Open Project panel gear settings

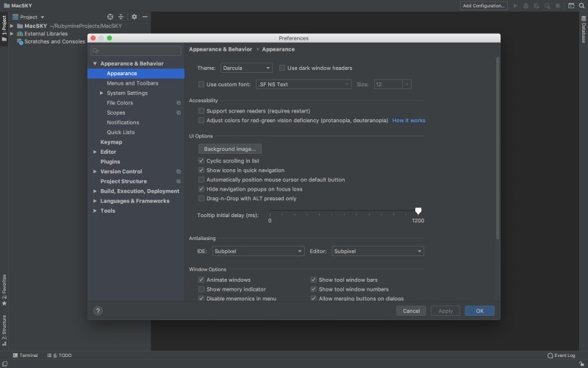(135, 17)
